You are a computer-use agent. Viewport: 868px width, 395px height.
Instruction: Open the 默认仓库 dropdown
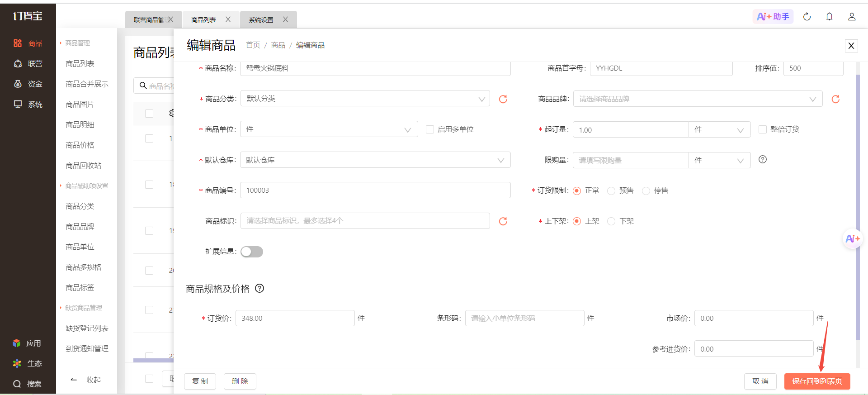(x=375, y=160)
